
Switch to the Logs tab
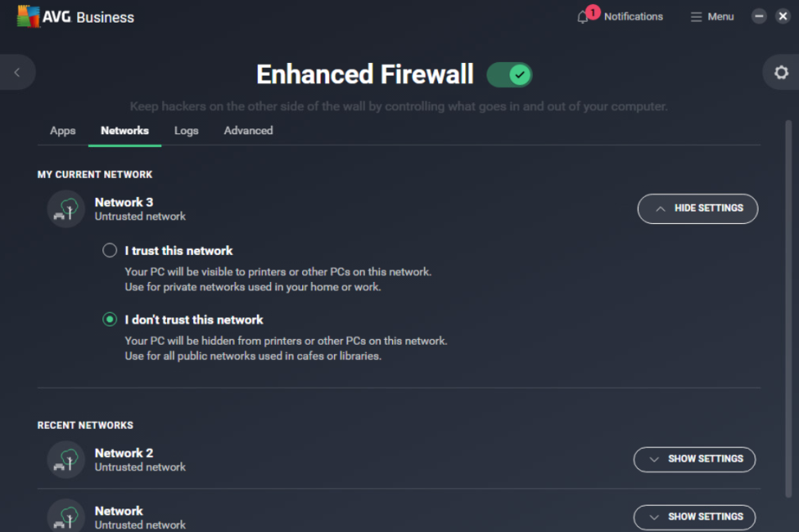coord(185,130)
